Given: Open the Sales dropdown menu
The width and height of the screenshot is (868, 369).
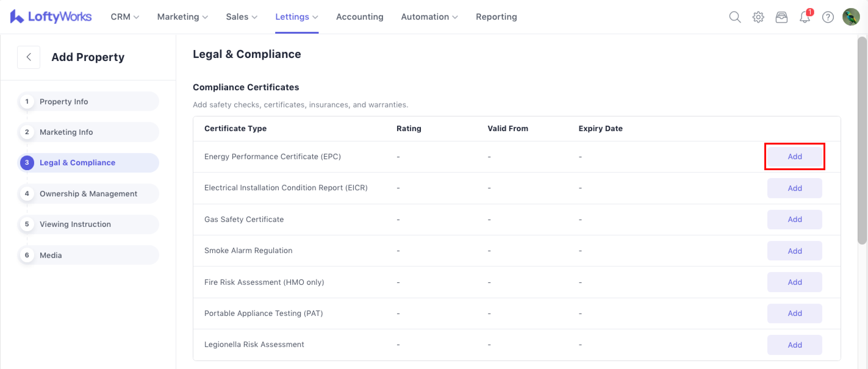Looking at the screenshot, I should [241, 17].
